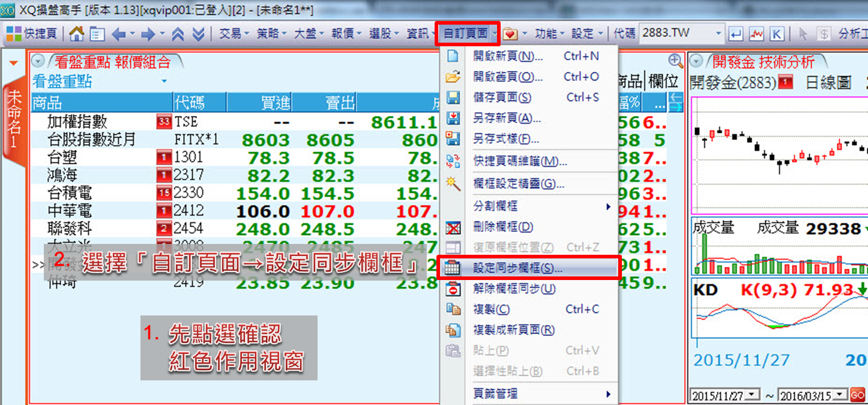This screenshot has width=868, height=405.
Task: Click the double up-arrow page icon
Action: [x=178, y=34]
